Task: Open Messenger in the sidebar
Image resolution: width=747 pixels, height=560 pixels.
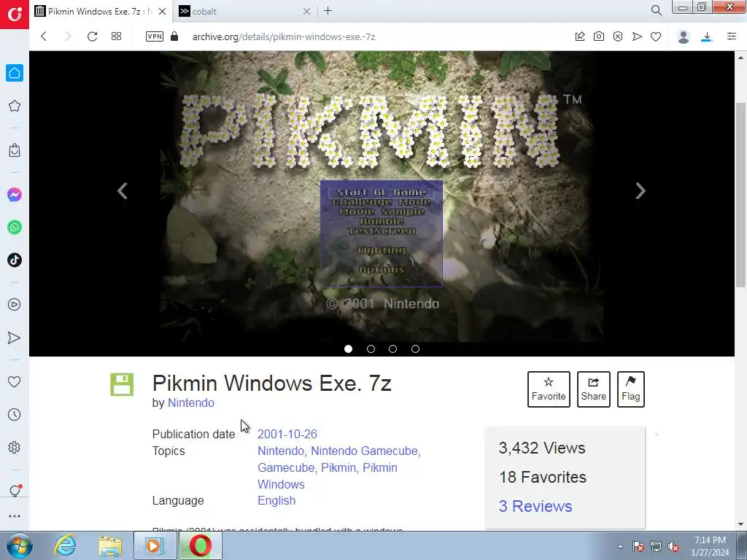Action: pyautogui.click(x=15, y=195)
